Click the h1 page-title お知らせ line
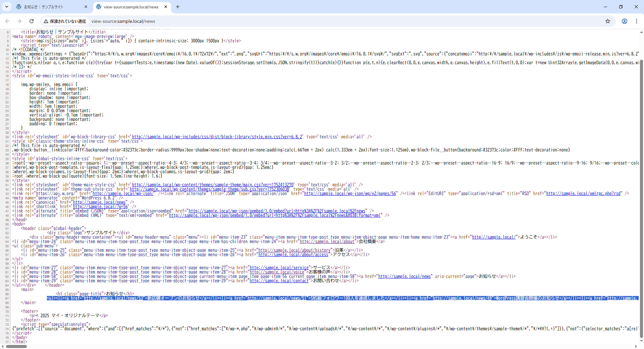The image size is (644, 349). tap(95, 294)
